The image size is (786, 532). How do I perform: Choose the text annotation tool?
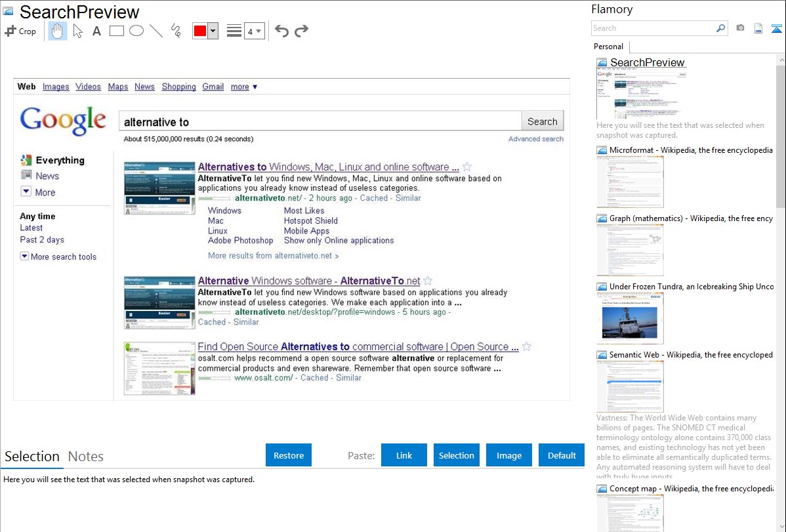click(x=96, y=31)
